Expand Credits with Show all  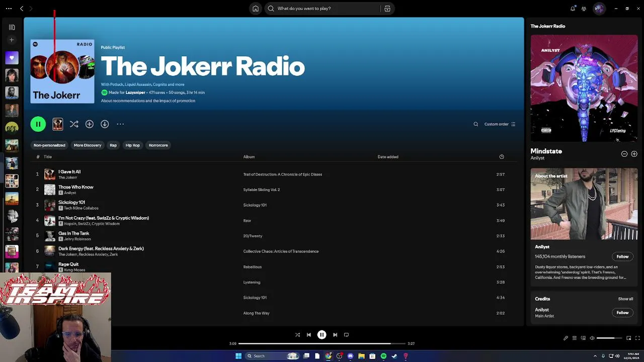[x=625, y=299]
